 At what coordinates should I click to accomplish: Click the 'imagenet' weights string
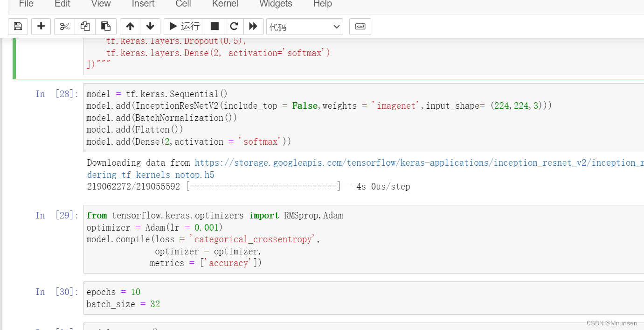pos(397,105)
